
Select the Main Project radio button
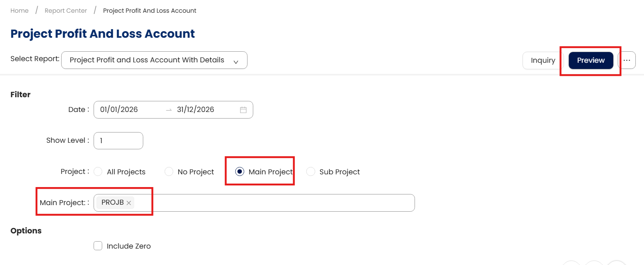tap(240, 171)
